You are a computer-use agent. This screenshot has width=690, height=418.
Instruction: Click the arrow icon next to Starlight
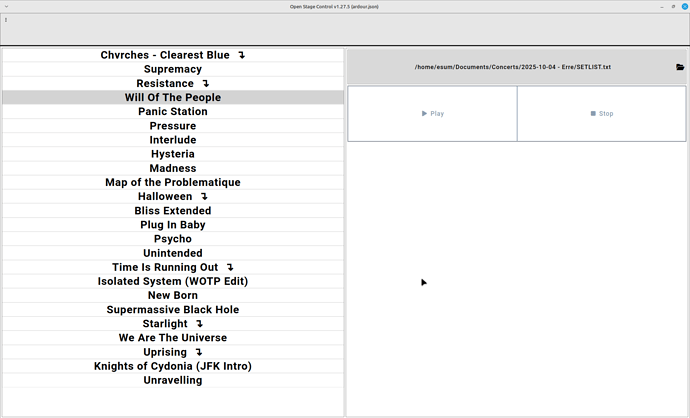tap(200, 324)
